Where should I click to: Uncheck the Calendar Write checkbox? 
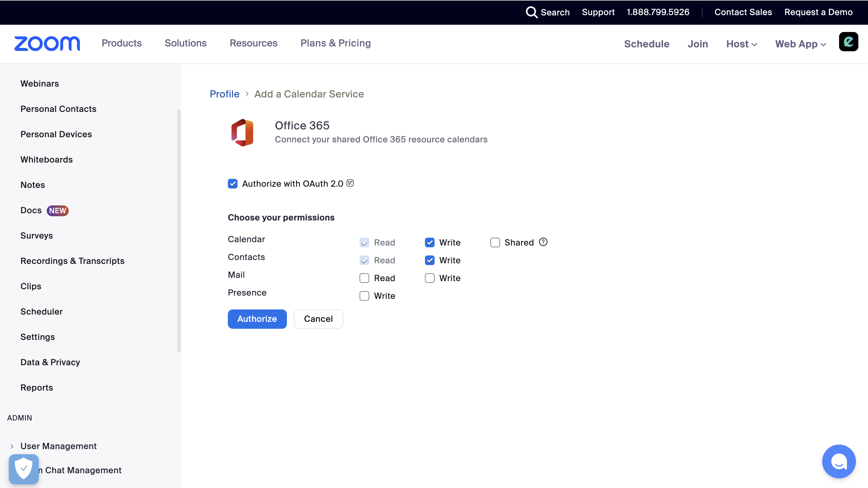[x=429, y=242]
